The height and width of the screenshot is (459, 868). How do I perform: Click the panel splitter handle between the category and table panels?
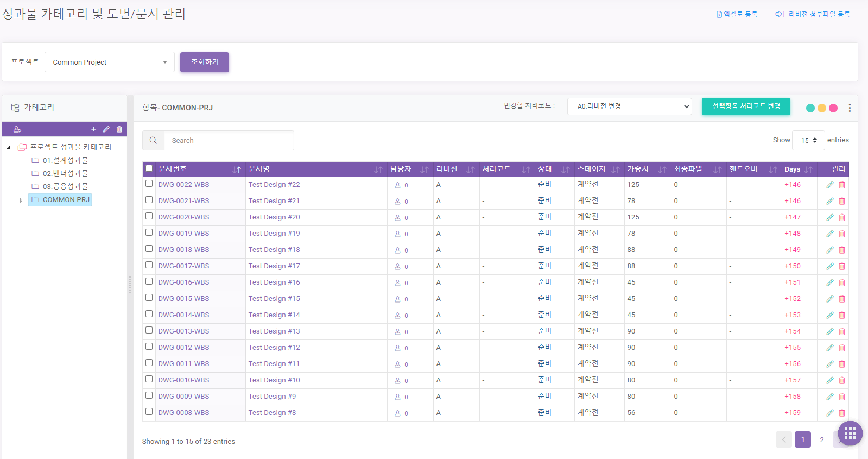click(x=130, y=285)
